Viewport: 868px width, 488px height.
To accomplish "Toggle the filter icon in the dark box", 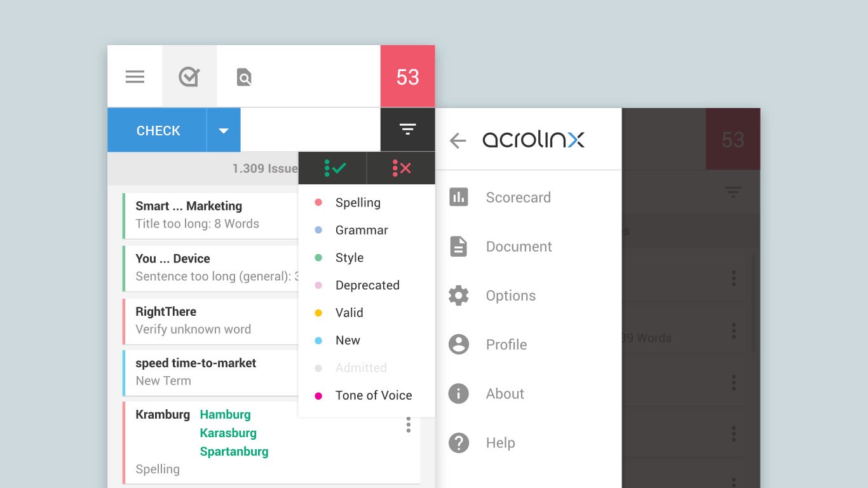I will [x=408, y=130].
